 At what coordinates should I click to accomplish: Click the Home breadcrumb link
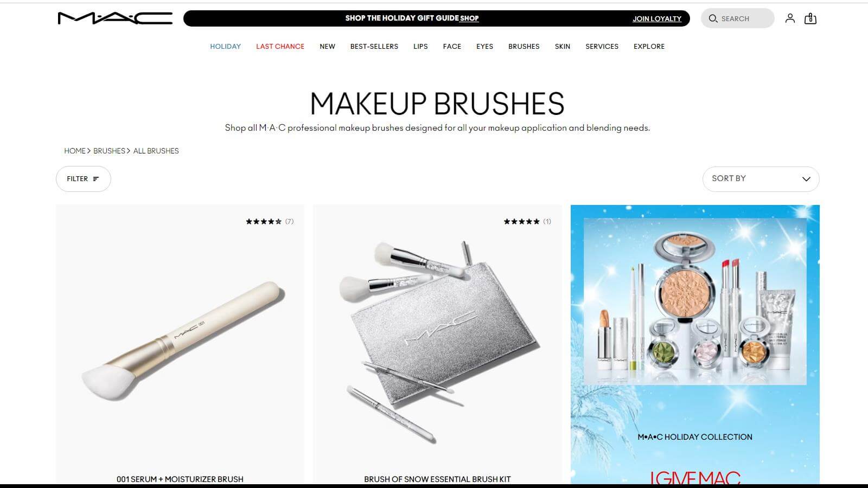click(x=75, y=151)
